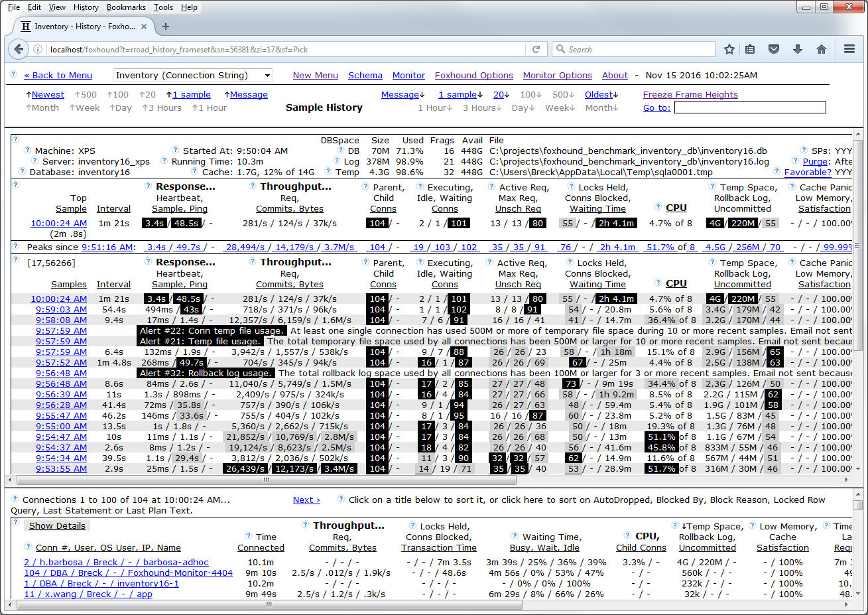The image size is (868, 615).
Task: Open the downloads arrow icon
Action: pos(798,49)
